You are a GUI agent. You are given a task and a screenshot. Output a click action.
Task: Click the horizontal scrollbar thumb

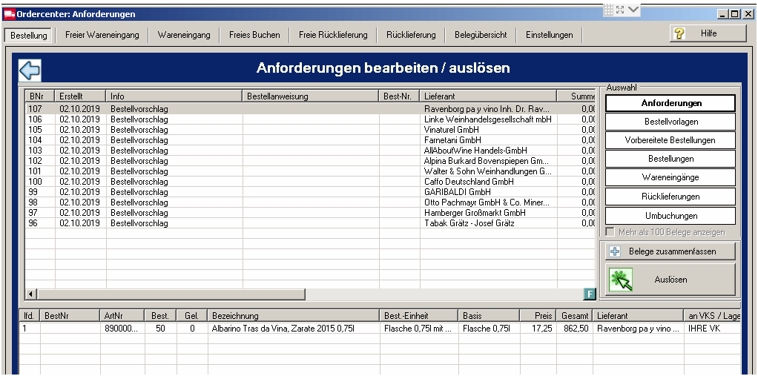pos(171,294)
